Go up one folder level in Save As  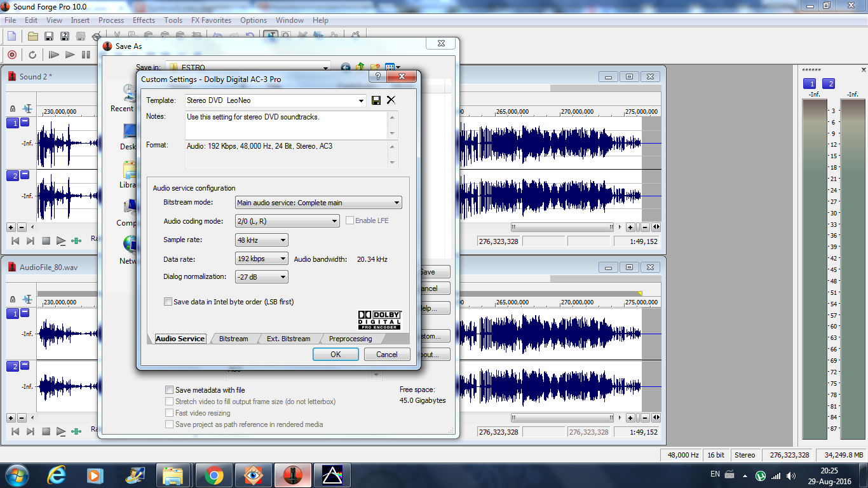[x=360, y=67]
